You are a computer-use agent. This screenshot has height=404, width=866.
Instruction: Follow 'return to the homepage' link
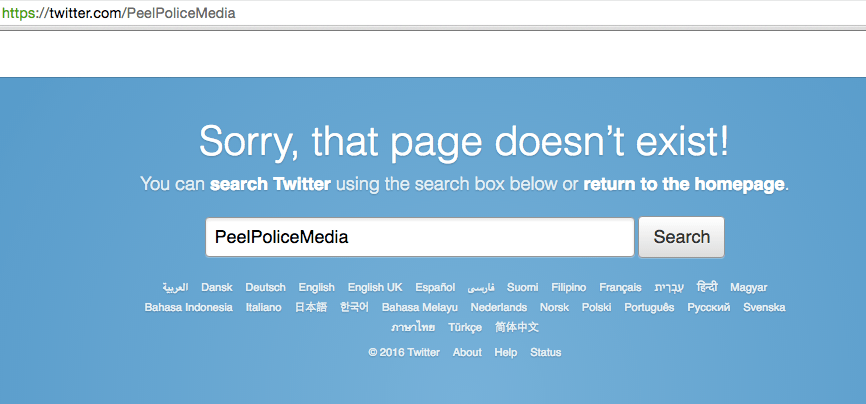coord(685,184)
